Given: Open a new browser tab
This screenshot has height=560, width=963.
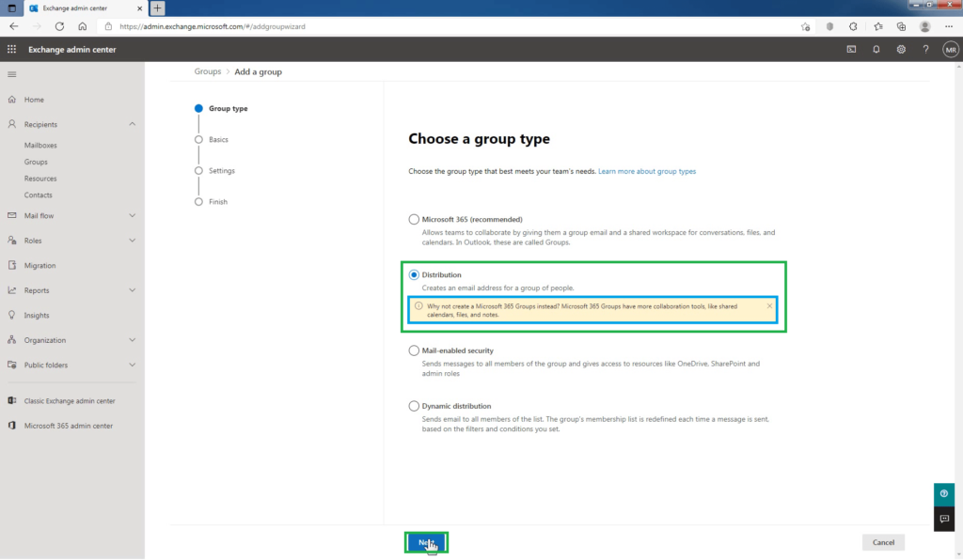Looking at the screenshot, I should tap(157, 8).
